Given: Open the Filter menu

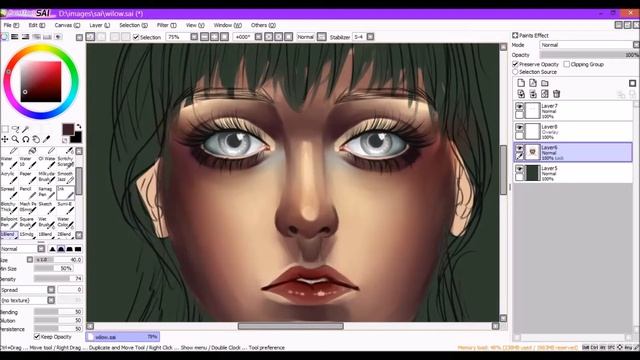Looking at the screenshot, I should 167,25.
